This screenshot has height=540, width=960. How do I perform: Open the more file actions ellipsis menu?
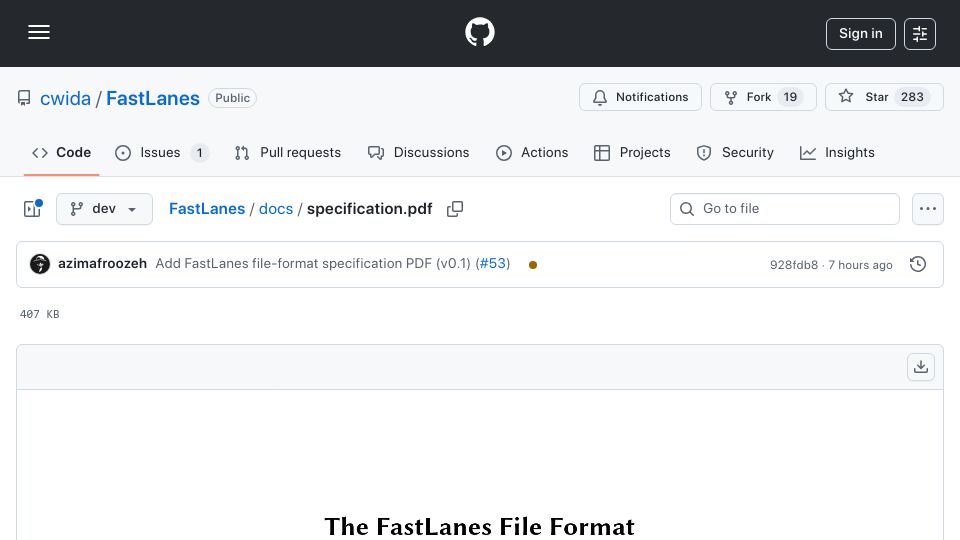tap(928, 209)
